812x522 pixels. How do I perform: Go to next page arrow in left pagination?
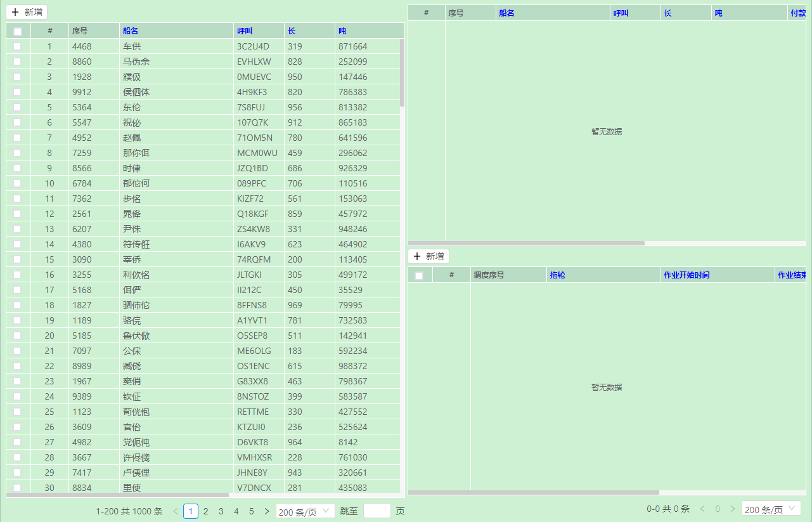pyautogui.click(x=266, y=511)
